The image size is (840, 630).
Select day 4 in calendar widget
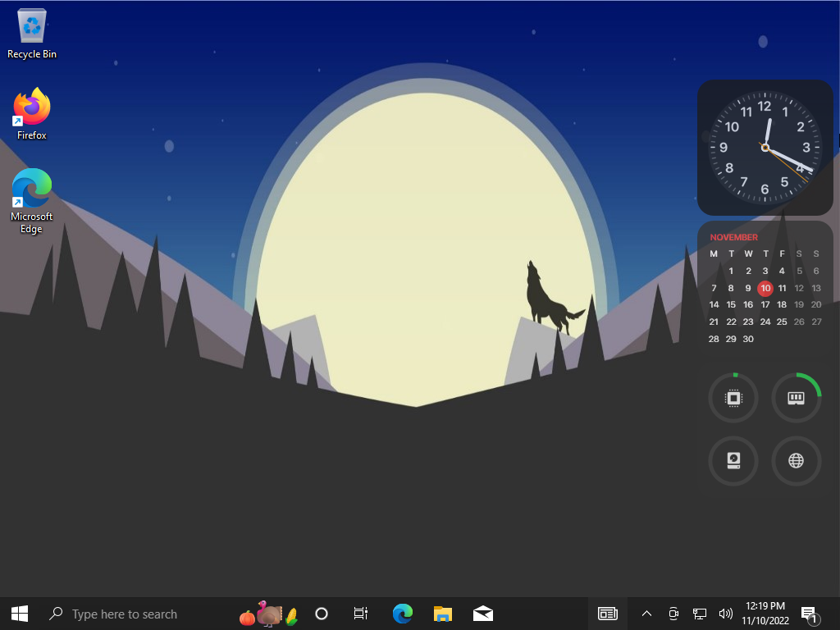point(782,271)
